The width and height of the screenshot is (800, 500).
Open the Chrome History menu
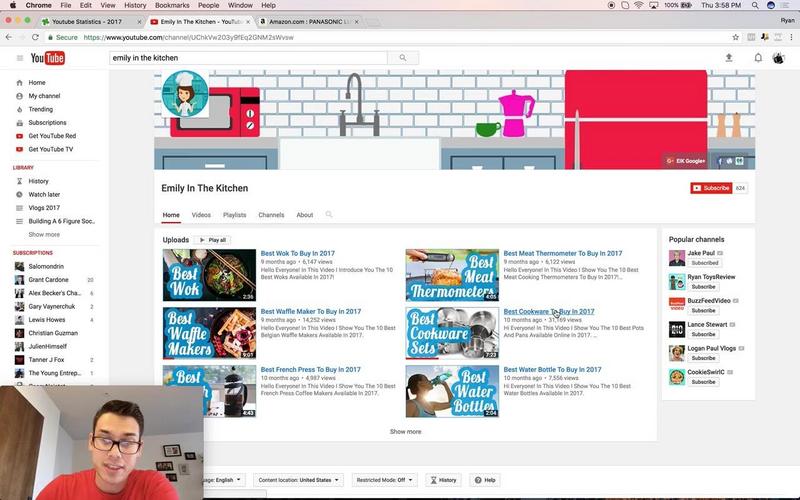click(135, 5)
